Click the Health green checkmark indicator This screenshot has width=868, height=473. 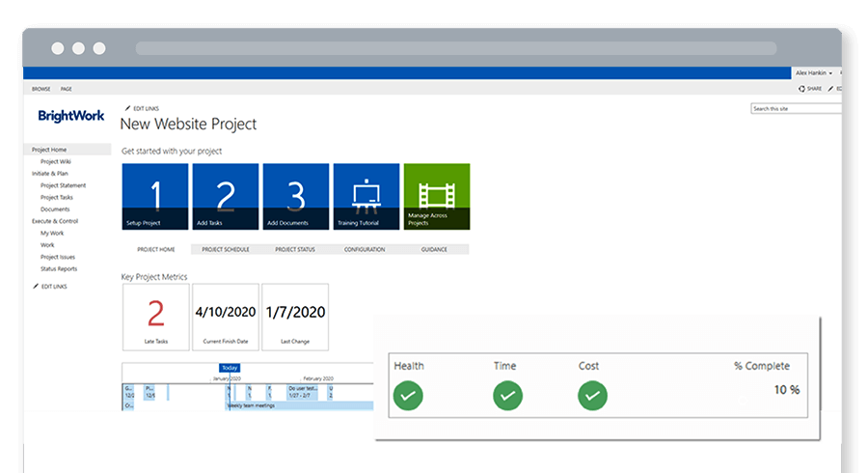[409, 395]
